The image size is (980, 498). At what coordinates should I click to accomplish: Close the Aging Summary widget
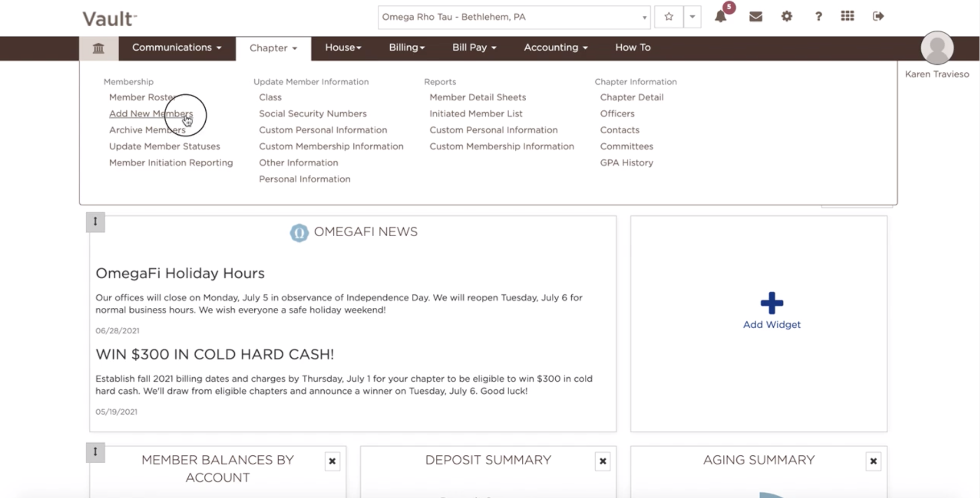click(873, 461)
